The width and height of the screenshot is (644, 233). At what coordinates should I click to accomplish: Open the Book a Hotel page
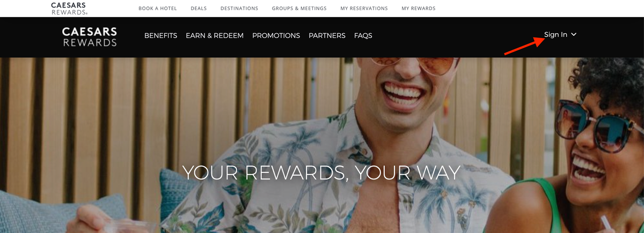[158, 9]
